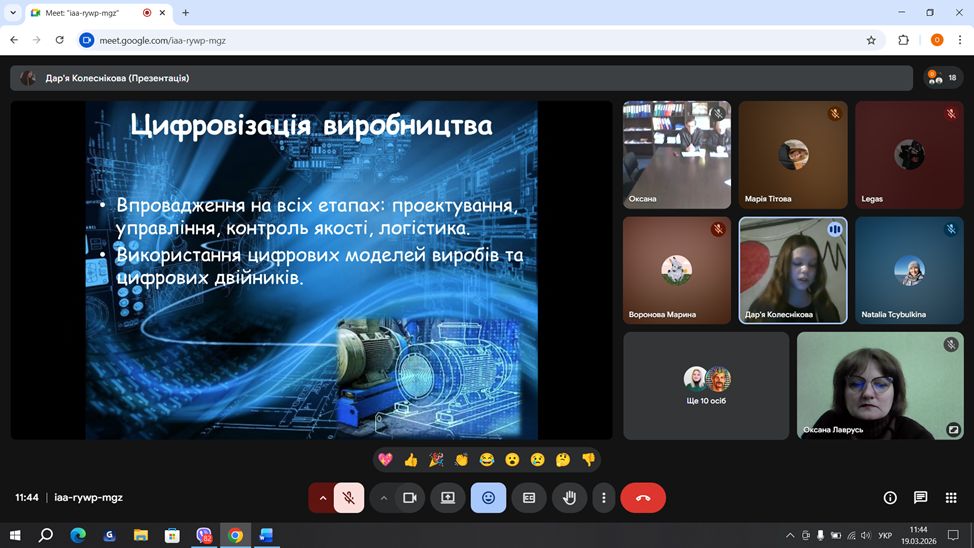Leave the call with red hang-up button
Image resolution: width=974 pixels, height=548 pixels.
[x=643, y=497]
